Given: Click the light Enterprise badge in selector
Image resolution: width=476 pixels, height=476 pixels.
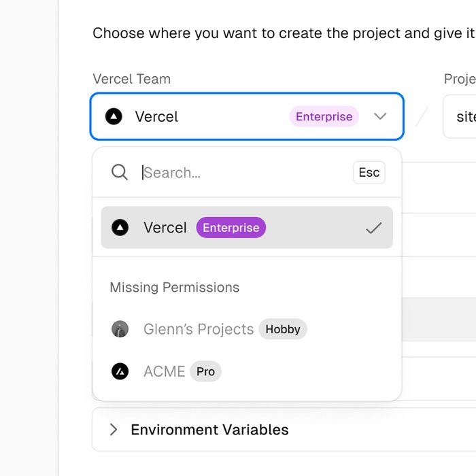Looking at the screenshot, I should click(x=324, y=117).
